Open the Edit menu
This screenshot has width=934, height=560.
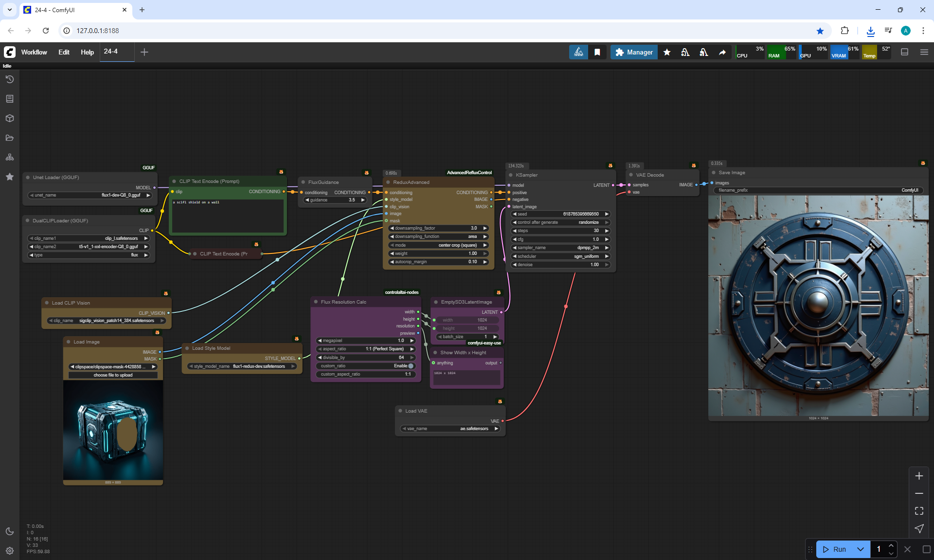[x=64, y=52]
